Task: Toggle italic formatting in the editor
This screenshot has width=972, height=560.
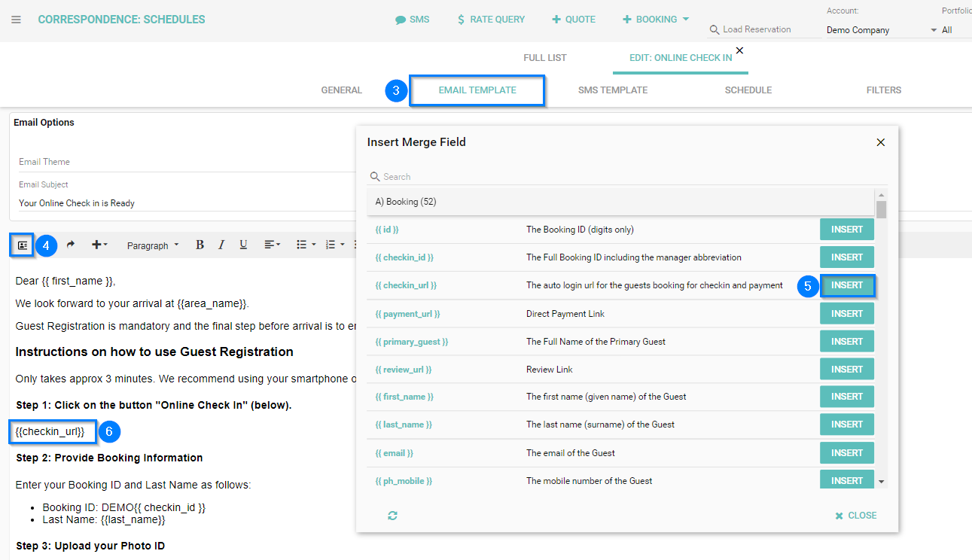Action: pos(221,245)
